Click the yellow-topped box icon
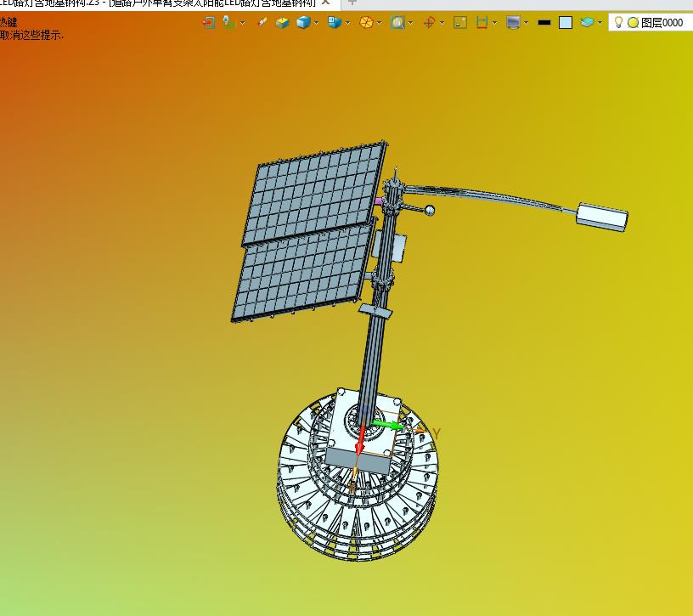This screenshot has height=616, width=693. [283, 22]
